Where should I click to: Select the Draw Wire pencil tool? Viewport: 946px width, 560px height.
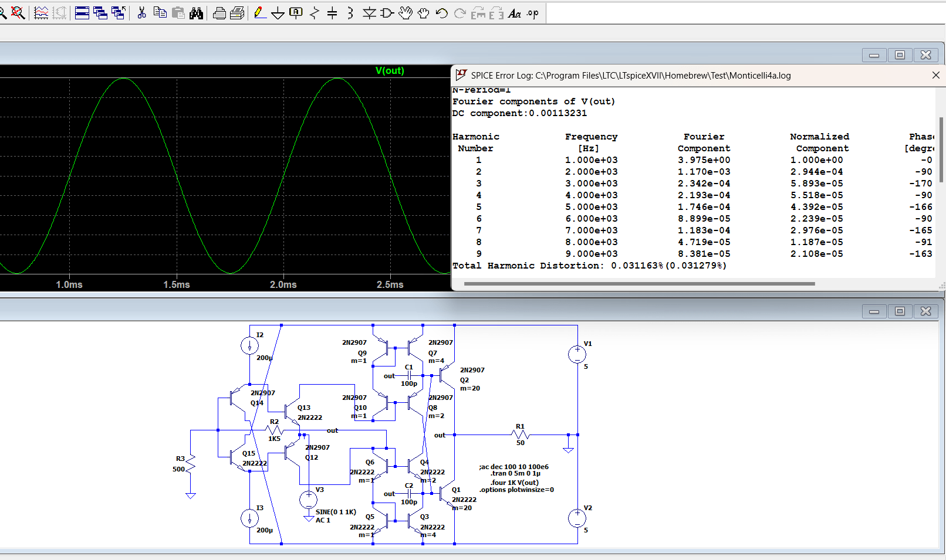coord(260,13)
